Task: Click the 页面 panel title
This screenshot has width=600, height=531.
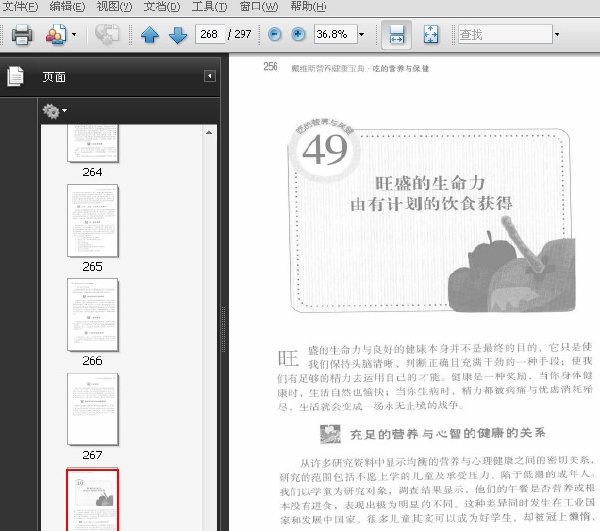Action: click(x=54, y=77)
